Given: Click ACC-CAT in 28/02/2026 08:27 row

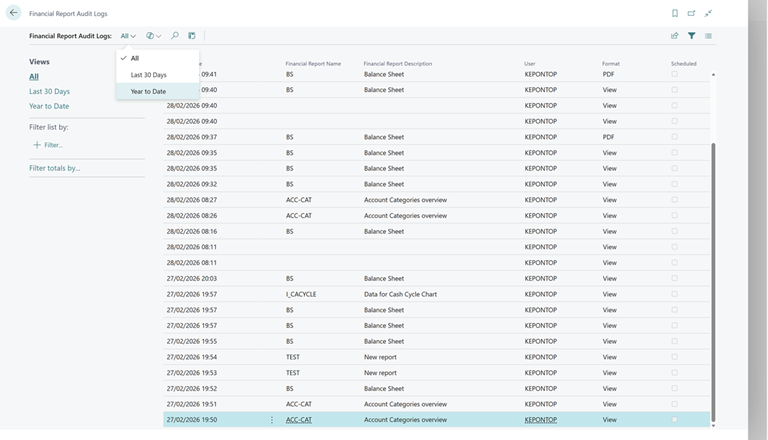Looking at the screenshot, I should [x=299, y=200].
